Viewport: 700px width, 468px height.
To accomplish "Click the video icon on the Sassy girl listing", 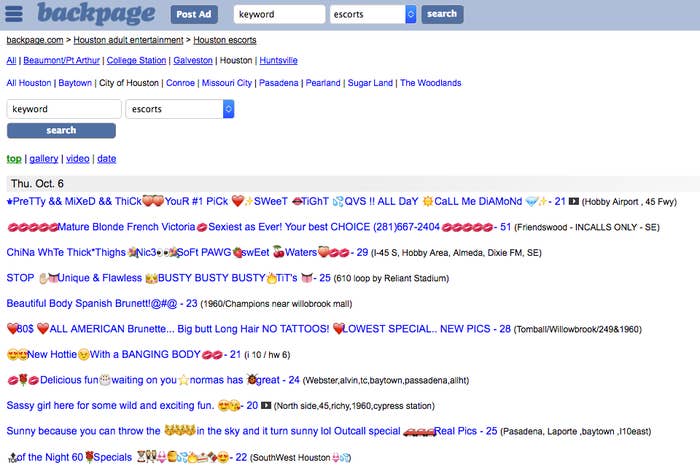I will point(266,406).
